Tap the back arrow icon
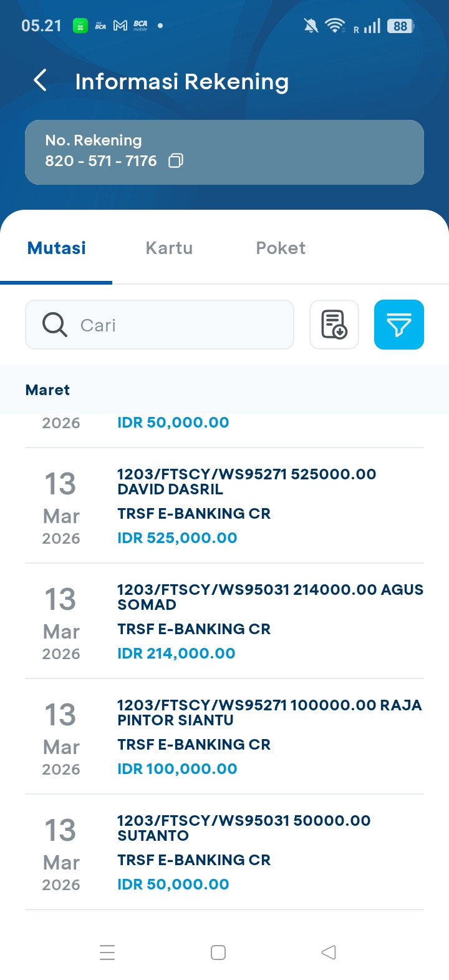 (x=40, y=81)
